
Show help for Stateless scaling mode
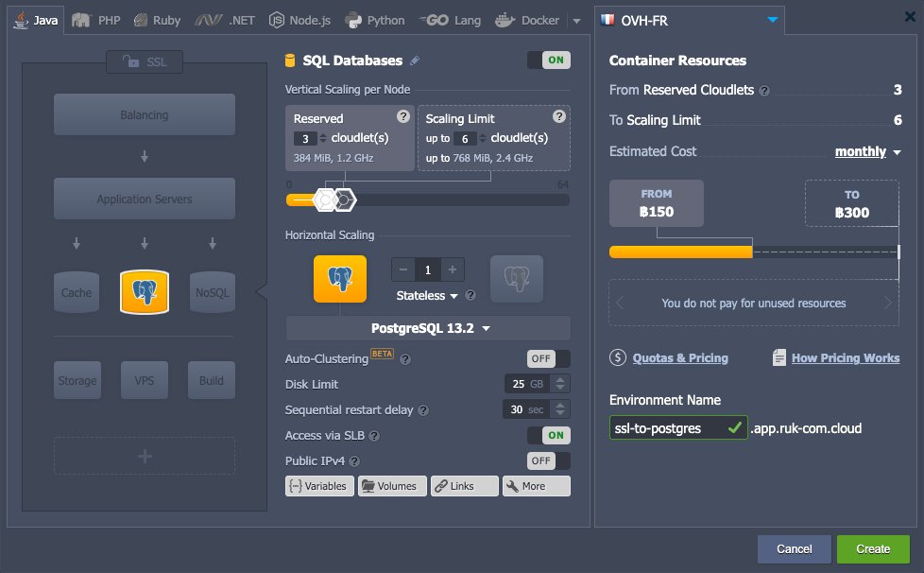point(471,295)
